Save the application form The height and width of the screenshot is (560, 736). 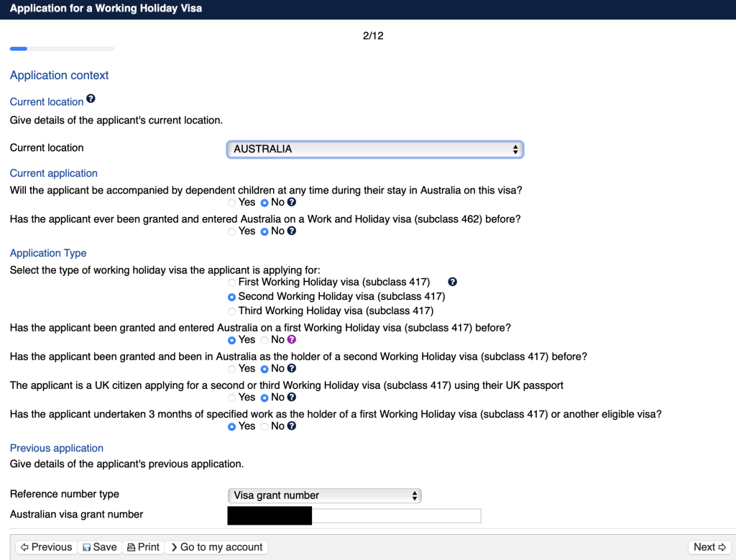click(99, 547)
